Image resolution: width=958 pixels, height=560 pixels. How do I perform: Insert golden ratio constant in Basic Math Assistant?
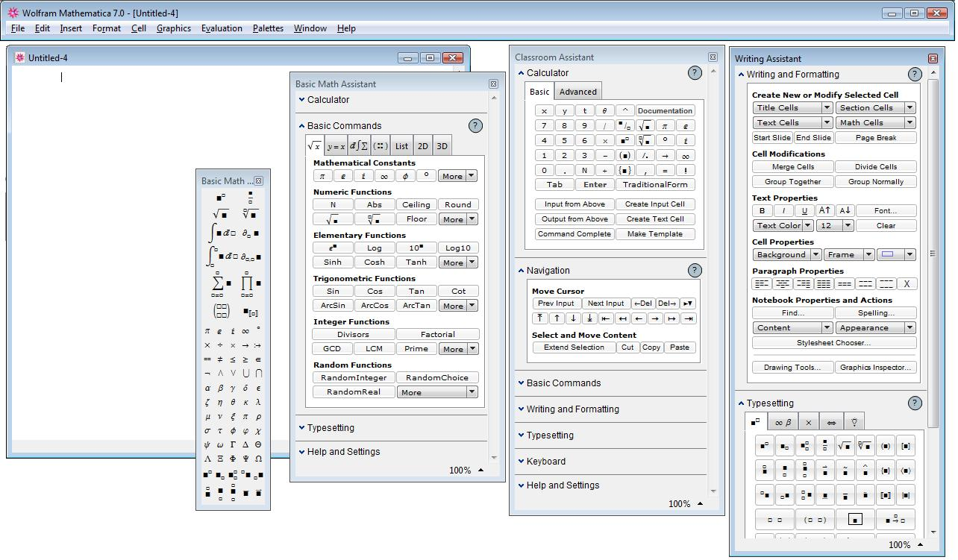[405, 177]
